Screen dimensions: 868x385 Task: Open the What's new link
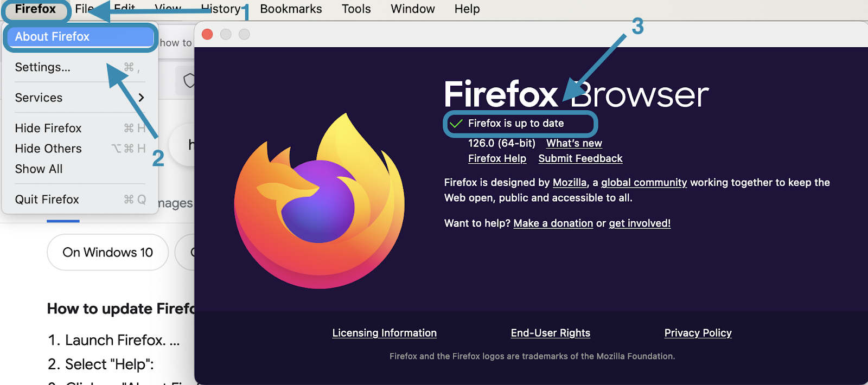574,143
